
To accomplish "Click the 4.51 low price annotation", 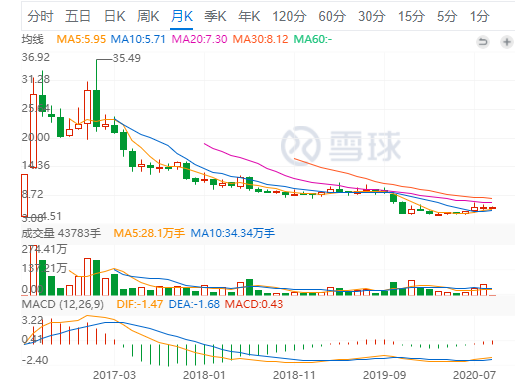I will [x=52, y=216].
